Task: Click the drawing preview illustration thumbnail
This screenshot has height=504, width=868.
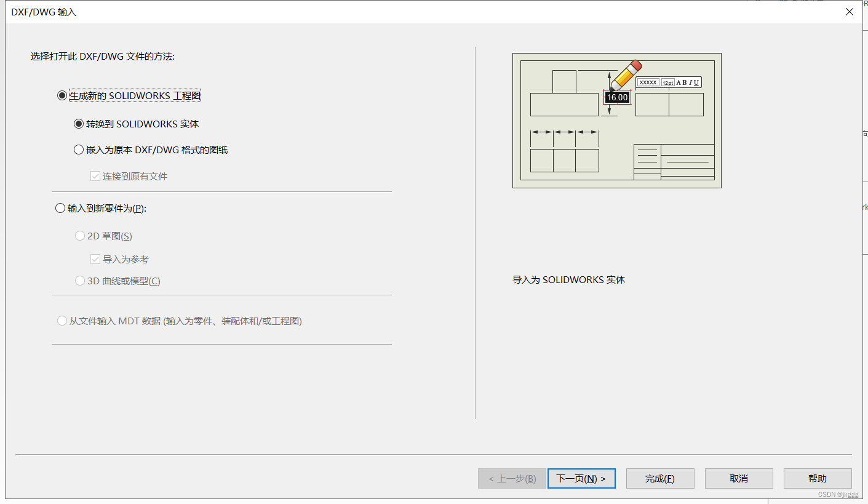Action: tap(617, 121)
